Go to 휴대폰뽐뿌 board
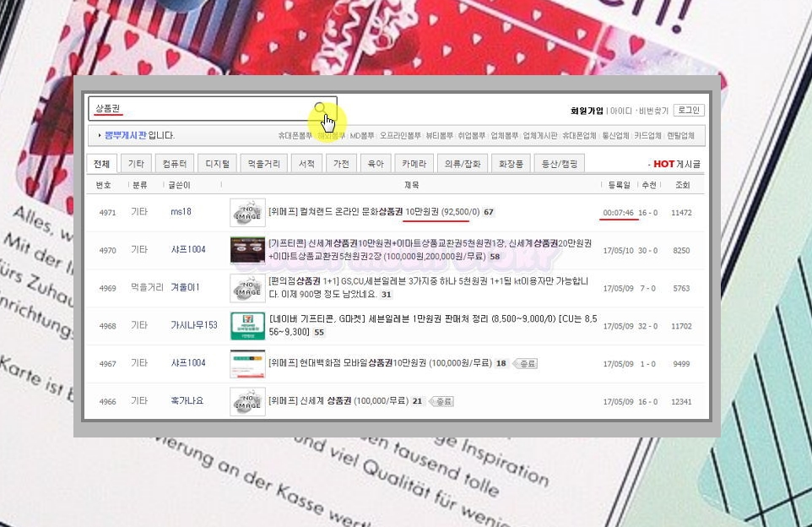The image size is (812, 527). click(x=295, y=135)
